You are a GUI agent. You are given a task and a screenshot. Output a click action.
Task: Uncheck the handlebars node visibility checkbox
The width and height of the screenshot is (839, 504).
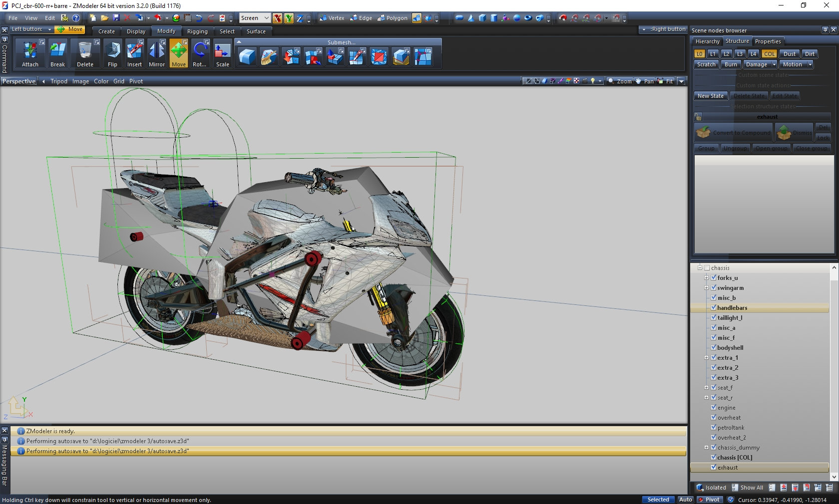(x=714, y=308)
